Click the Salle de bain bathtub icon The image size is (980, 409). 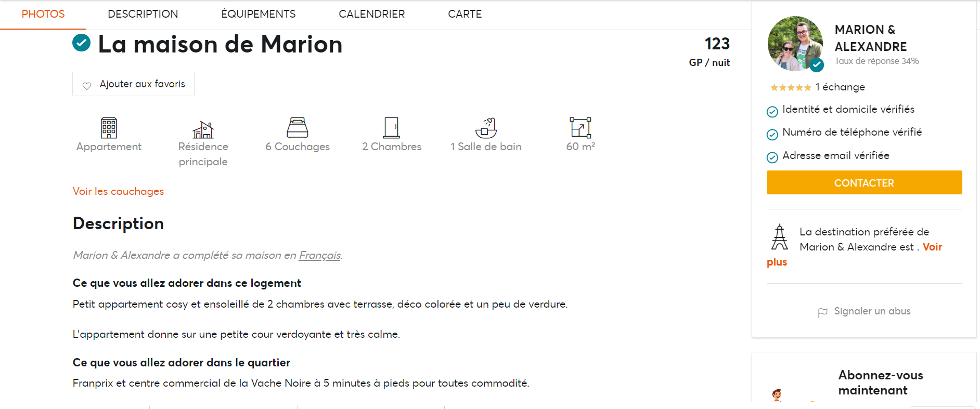[486, 128]
